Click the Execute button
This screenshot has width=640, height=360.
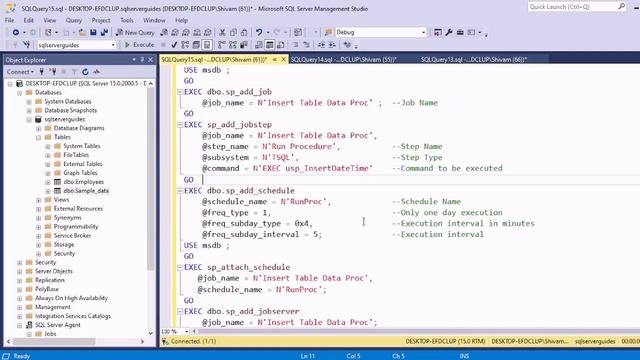click(x=139, y=45)
